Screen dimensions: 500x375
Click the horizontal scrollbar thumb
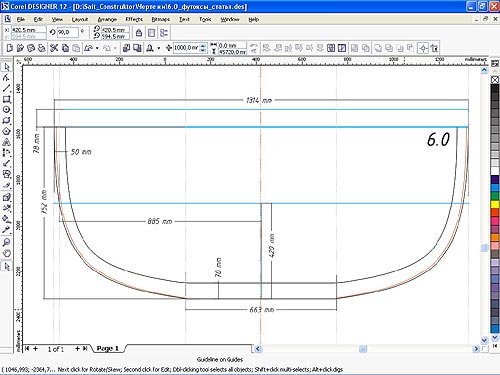(363, 349)
